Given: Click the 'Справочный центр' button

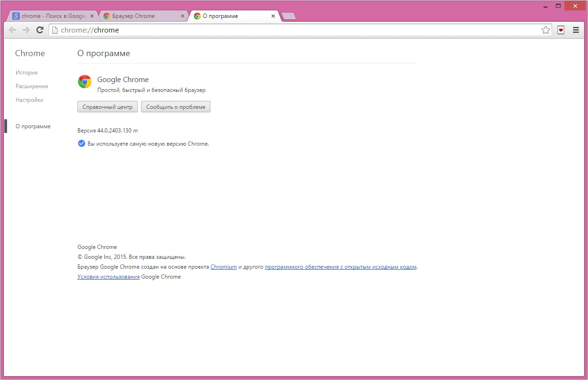Looking at the screenshot, I should (x=108, y=107).
